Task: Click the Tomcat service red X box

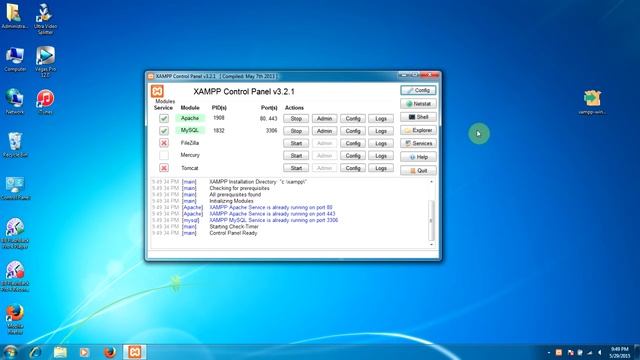Action: 164,168
